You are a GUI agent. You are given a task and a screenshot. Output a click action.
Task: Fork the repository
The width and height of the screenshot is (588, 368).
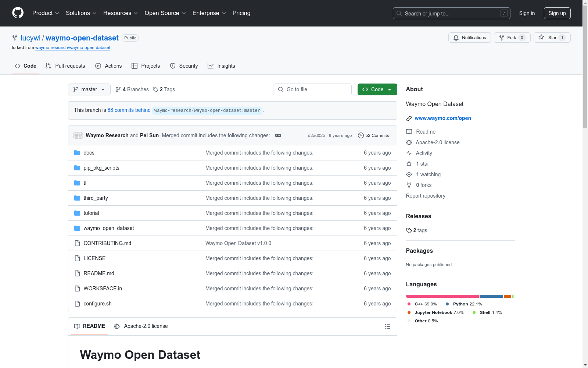[x=512, y=38]
